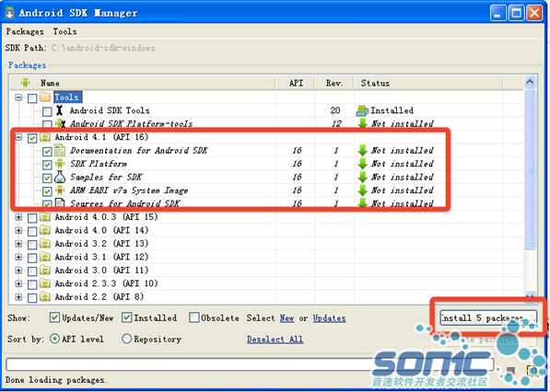Click the Android SDK Manager title bar icon
The image size is (550, 392).
point(9,13)
